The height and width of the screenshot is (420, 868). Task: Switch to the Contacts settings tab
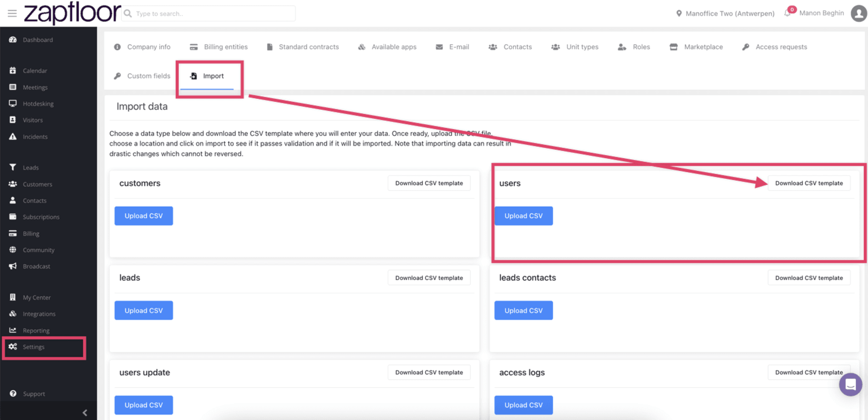510,47
